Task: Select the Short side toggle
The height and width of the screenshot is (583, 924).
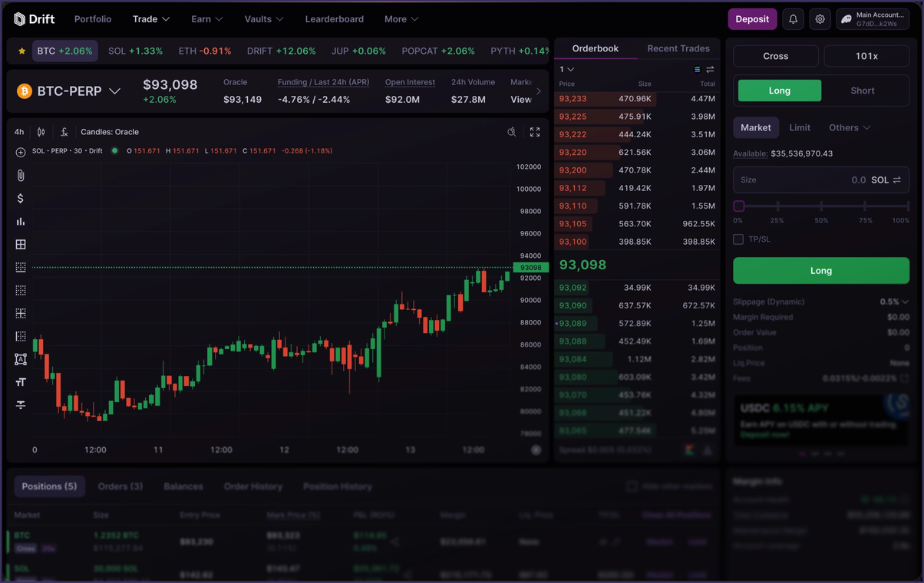Action: [863, 91]
